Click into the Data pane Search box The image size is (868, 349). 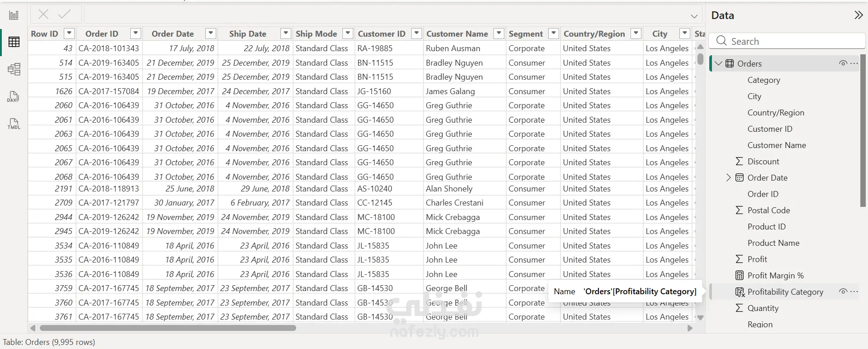click(787, 41)
